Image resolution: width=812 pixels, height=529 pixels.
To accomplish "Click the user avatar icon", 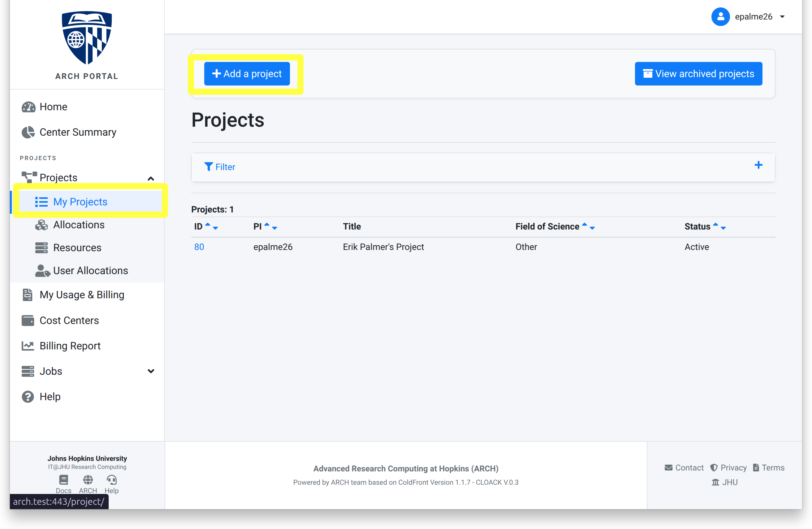I will click(721, 16).
